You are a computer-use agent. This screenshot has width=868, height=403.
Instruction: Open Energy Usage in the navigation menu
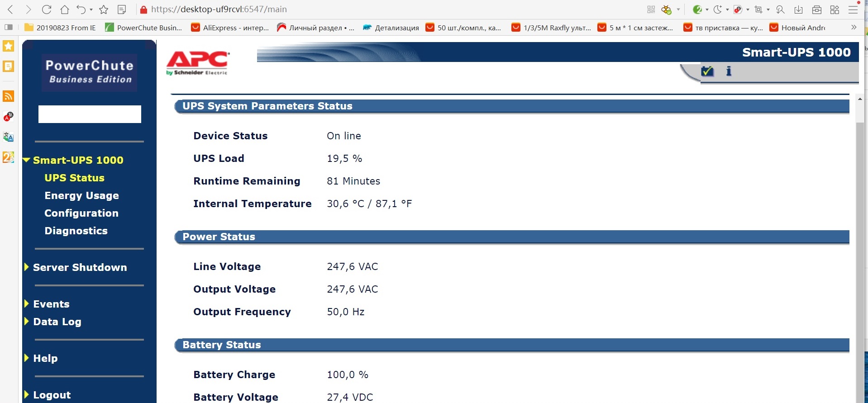(82, 195)
